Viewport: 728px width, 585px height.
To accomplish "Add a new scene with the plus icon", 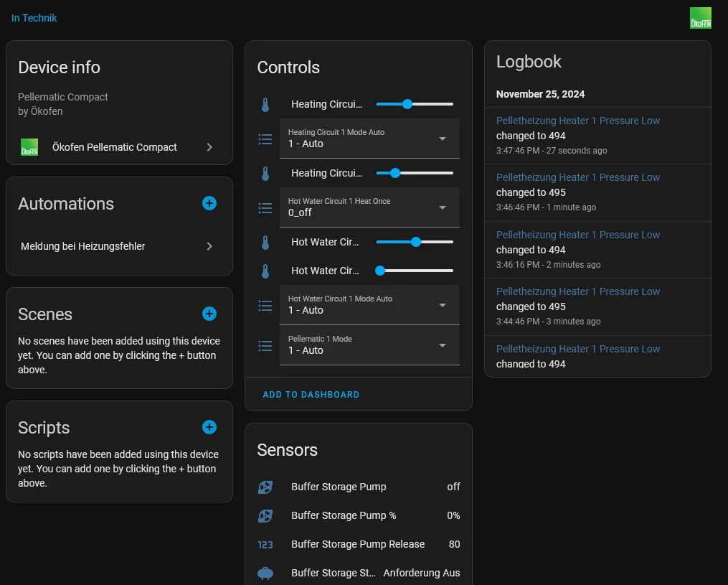I will pos(209,314).
